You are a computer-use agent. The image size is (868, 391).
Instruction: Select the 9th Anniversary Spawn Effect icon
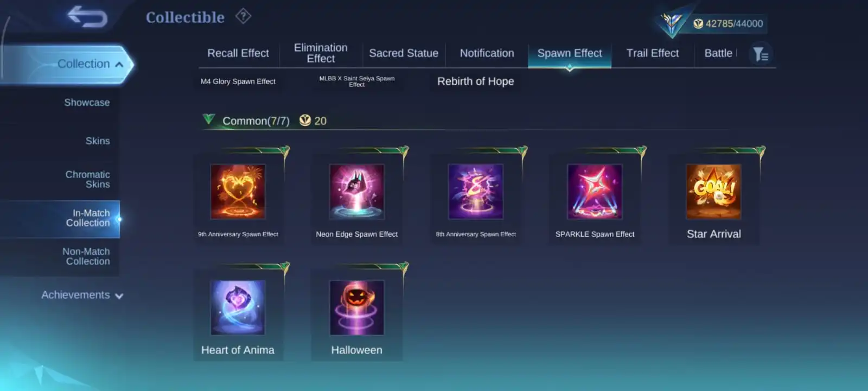238,192
